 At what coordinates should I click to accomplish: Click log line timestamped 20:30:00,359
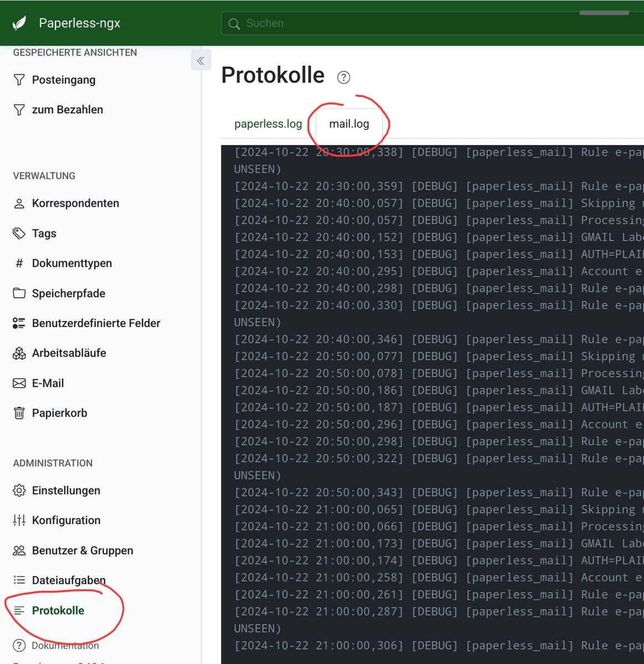click(439, 186)
